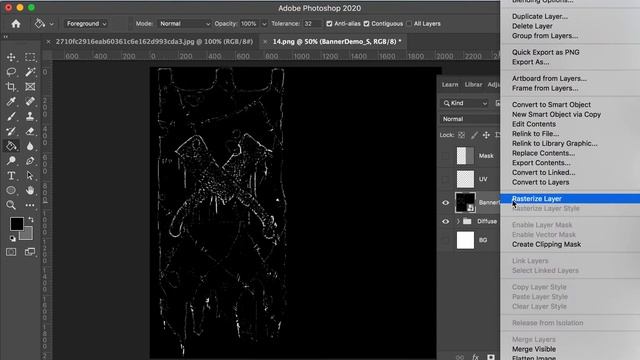This screenshot has height=360, width=640.
Task: Open the Opacity value dropdown arrow
Action: point(264,24)
